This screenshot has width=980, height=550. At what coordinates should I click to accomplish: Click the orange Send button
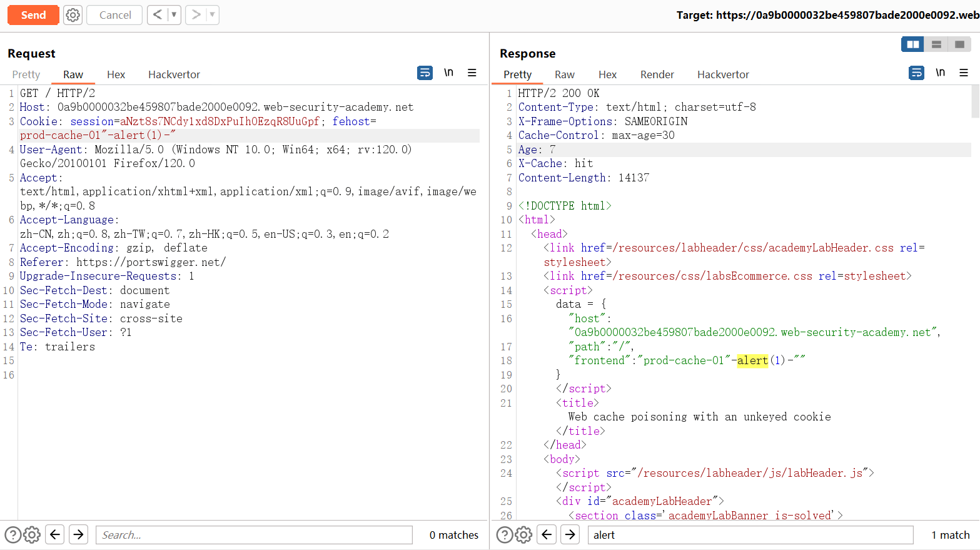tap(33, 15)
